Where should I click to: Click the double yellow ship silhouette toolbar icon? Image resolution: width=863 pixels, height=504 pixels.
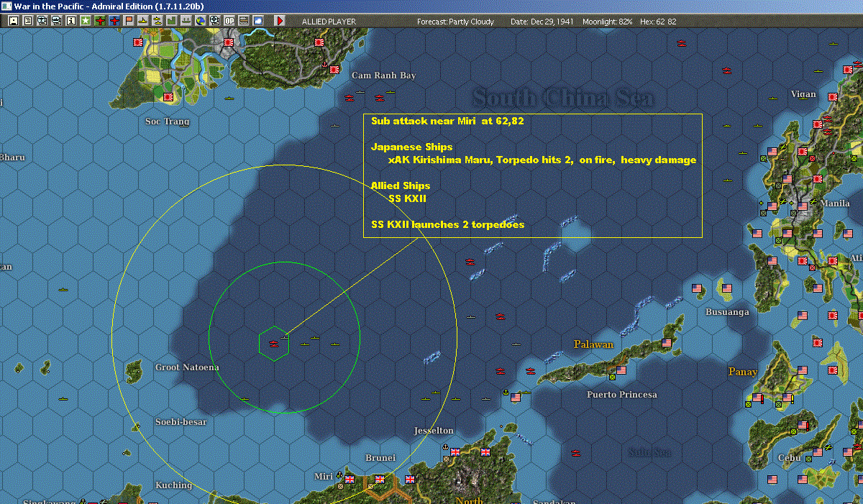(157, 21)
